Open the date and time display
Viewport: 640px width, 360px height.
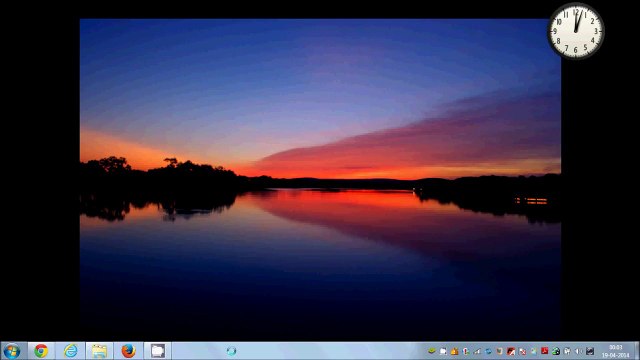click(616, 351)
